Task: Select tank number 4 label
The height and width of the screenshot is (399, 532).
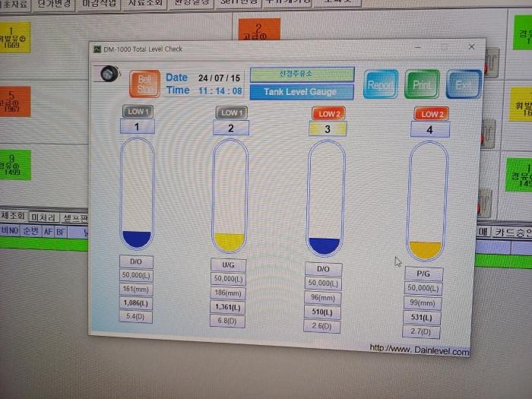Action: (430, 130)
